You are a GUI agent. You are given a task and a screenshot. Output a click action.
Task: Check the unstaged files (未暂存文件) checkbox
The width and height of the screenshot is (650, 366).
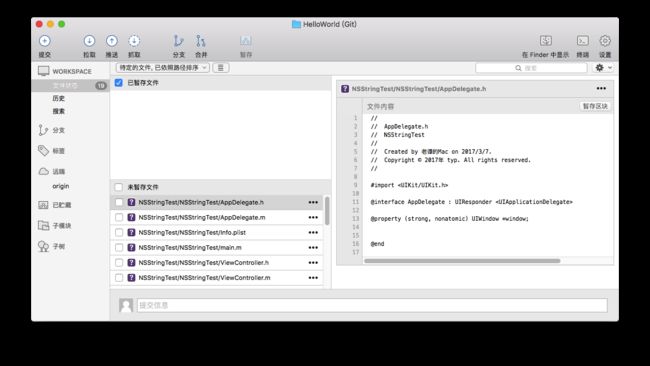[119, 187]
